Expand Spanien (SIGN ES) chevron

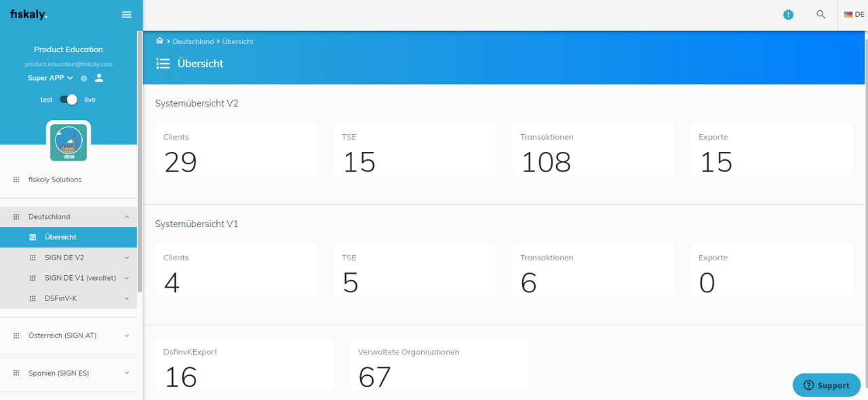[x=127, y=373]
